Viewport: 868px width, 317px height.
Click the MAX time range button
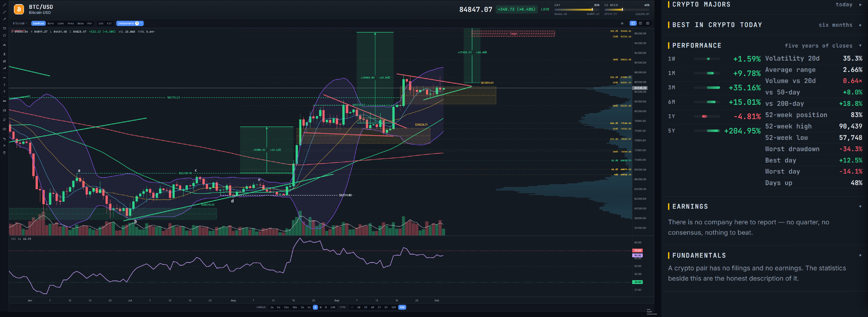click(x=402, y=307)
